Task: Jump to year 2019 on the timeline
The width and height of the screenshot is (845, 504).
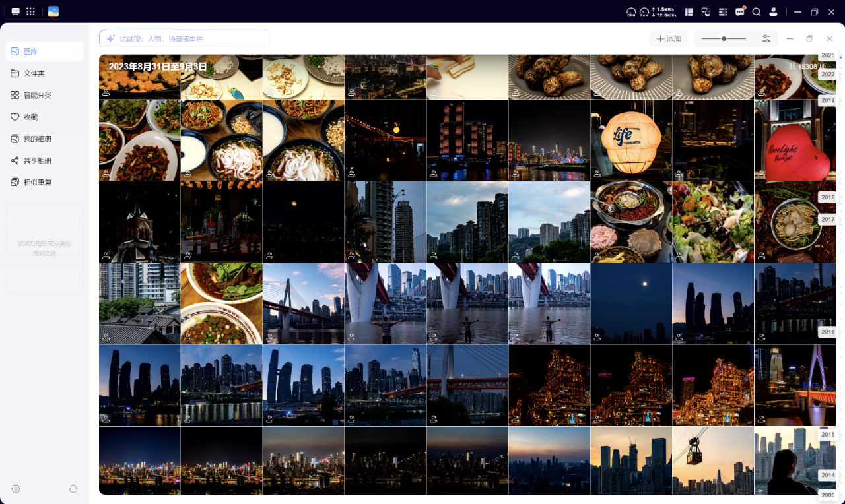Action: click(828, 101)
